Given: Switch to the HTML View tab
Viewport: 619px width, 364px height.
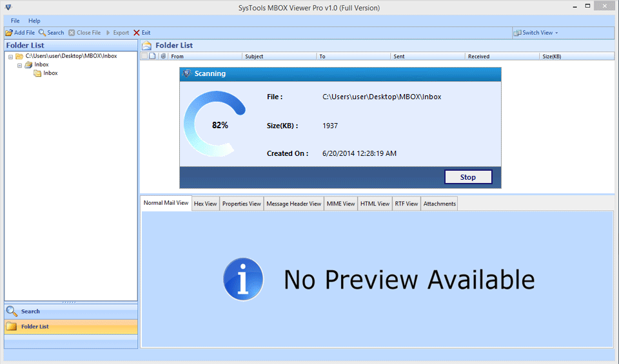Looking at the screenshot, I should pos(375,204).
